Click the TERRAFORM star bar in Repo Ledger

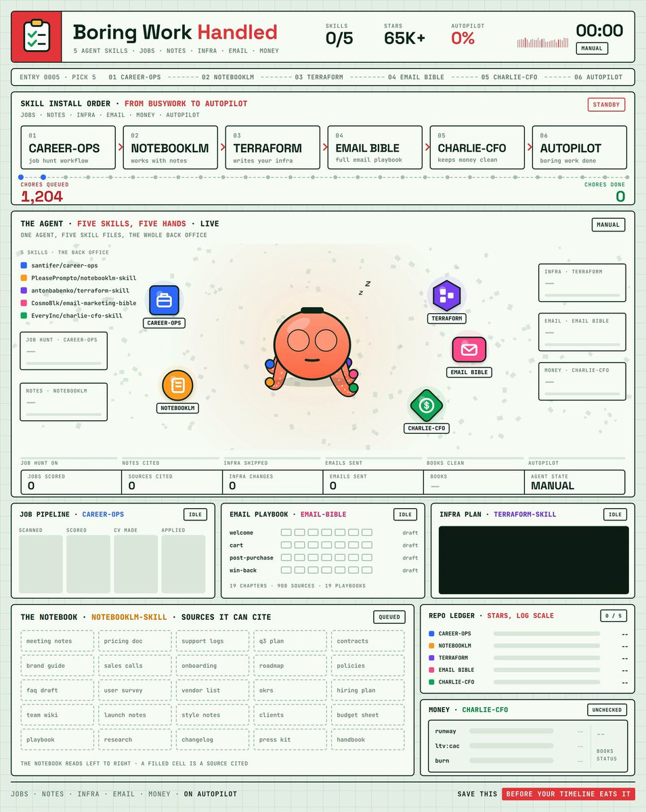(546, 658)
